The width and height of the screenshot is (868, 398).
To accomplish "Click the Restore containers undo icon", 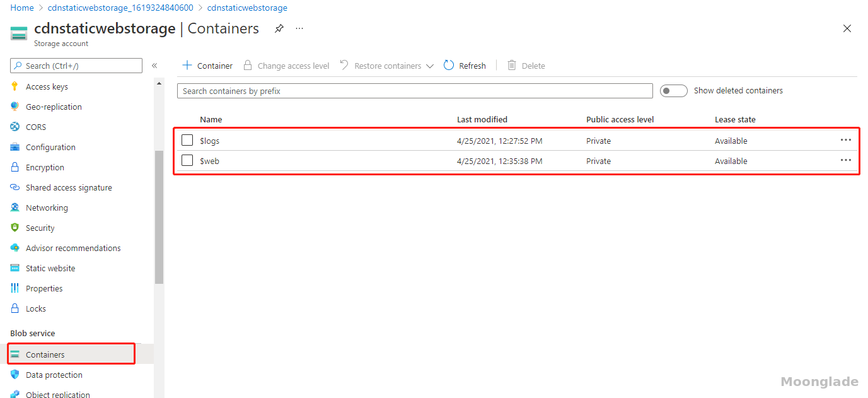I will pos(344,65).
